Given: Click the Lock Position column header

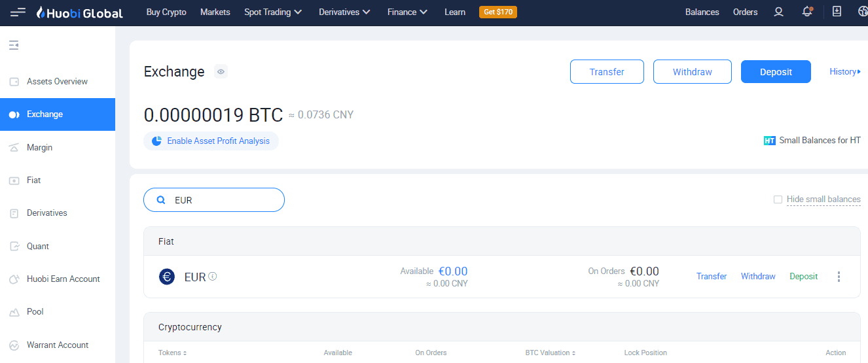Looking at the screenshot, I should tap(645, 353).
